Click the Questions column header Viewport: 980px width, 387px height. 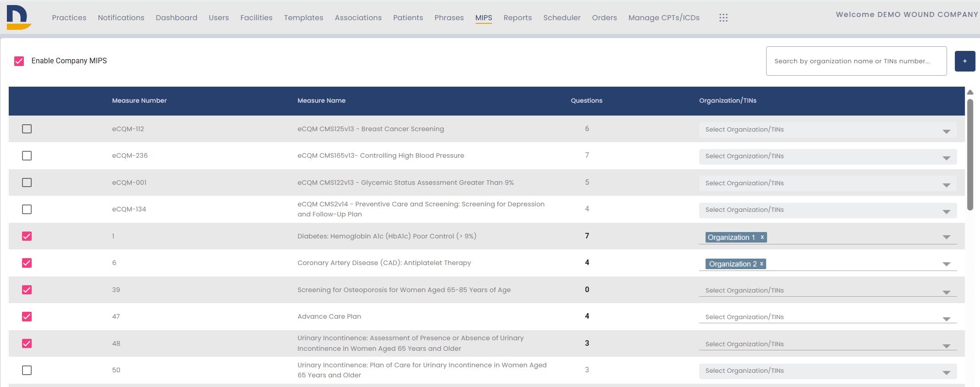click(x=587, y=100)
